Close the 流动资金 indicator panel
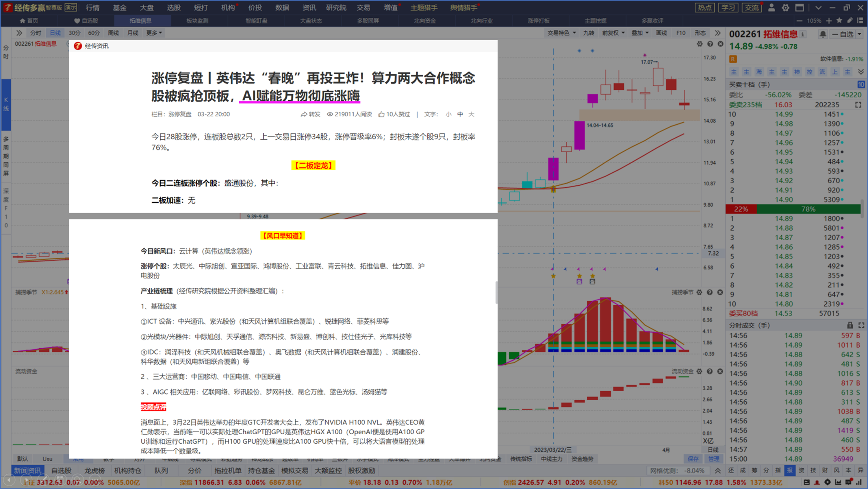Viewport: 868px width, 489px height. (720, 371)
